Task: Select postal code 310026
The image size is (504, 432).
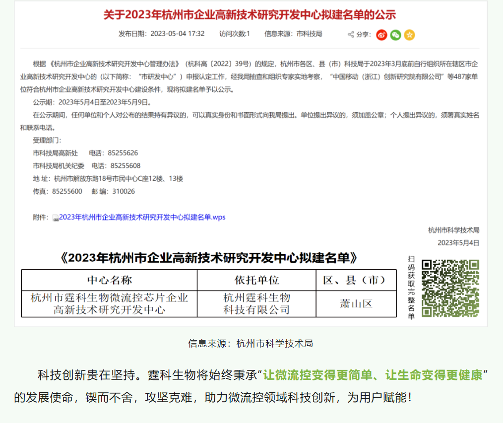Action: (x=124, y=191)
